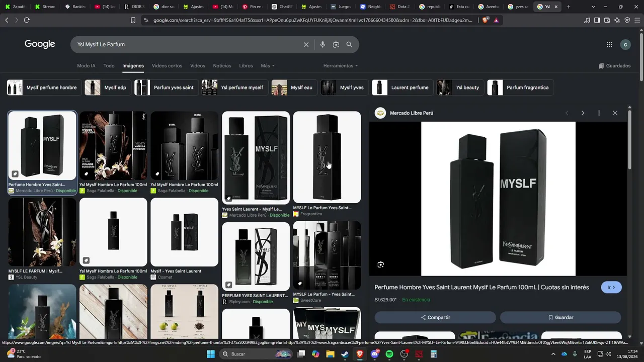Image resolution: width=644 pixels, height=362 pixels.
Task: Open the tab search dropdown arrow
Action: tap(593, 7)
